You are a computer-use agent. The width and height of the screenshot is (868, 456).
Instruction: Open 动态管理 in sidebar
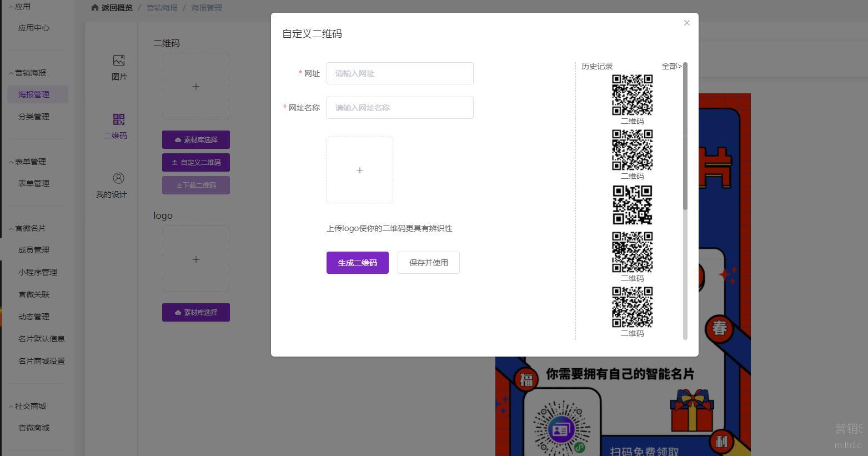click(34, 317)
